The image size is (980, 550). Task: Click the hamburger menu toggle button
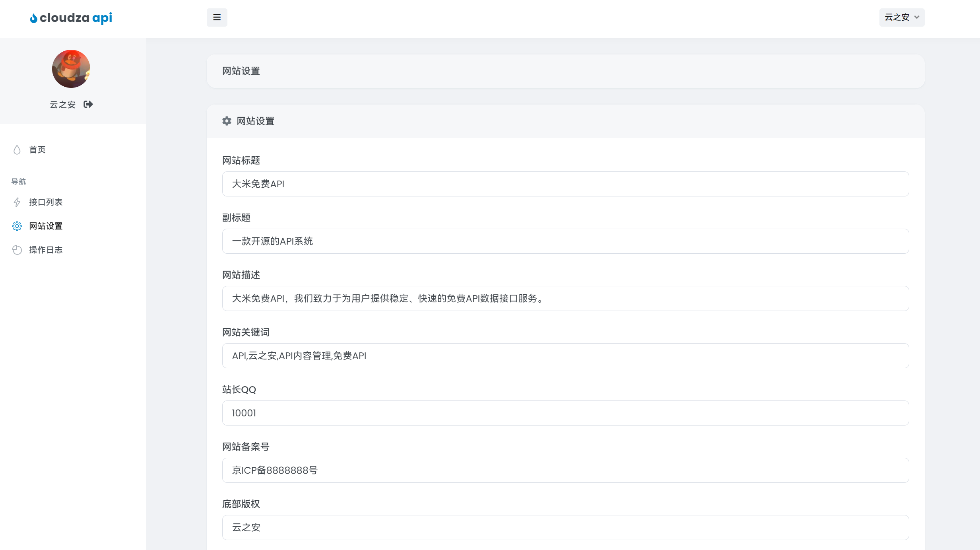click(217, 17)
